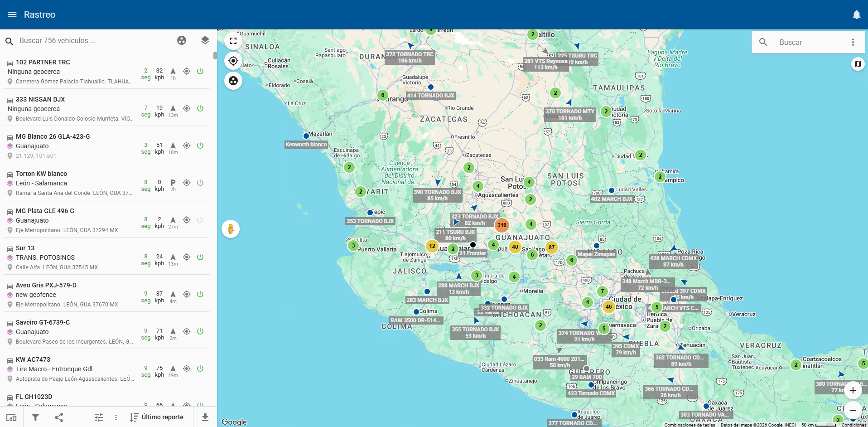Open the Condiciones link on map

pos(854,425)
